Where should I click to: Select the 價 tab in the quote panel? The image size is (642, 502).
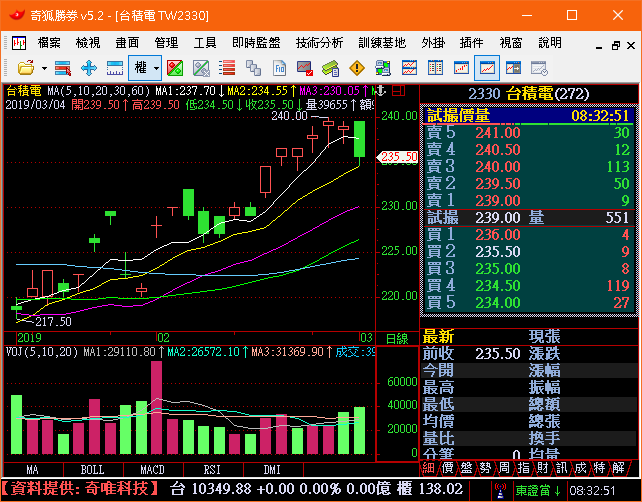(448, 468)
